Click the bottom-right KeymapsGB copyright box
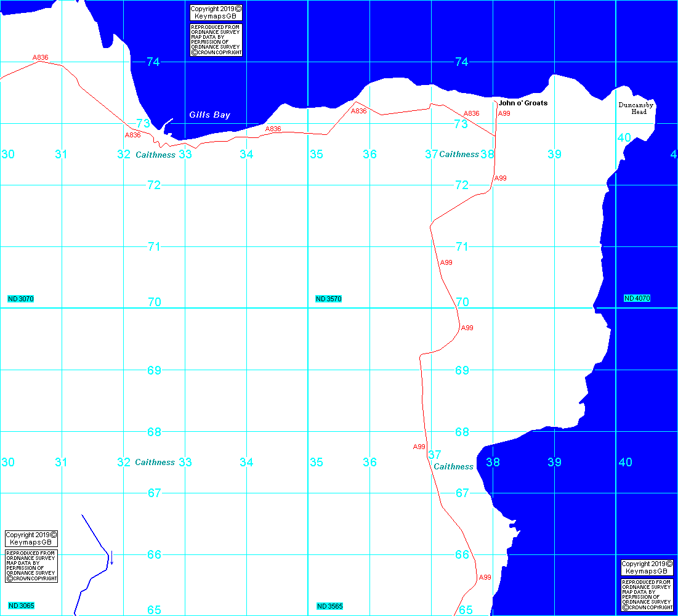The width and height of the screenshot is (678, 616). pyautogui.click(x=647, y=567)
